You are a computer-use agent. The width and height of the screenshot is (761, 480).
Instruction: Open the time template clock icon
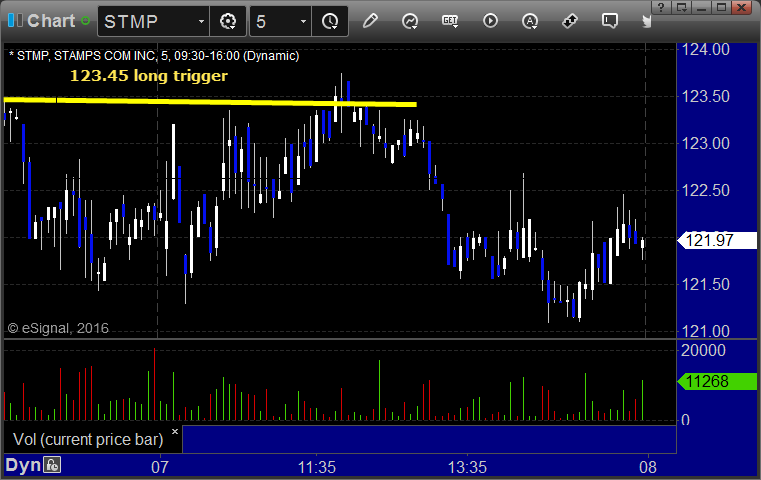(x=330, y=21)
